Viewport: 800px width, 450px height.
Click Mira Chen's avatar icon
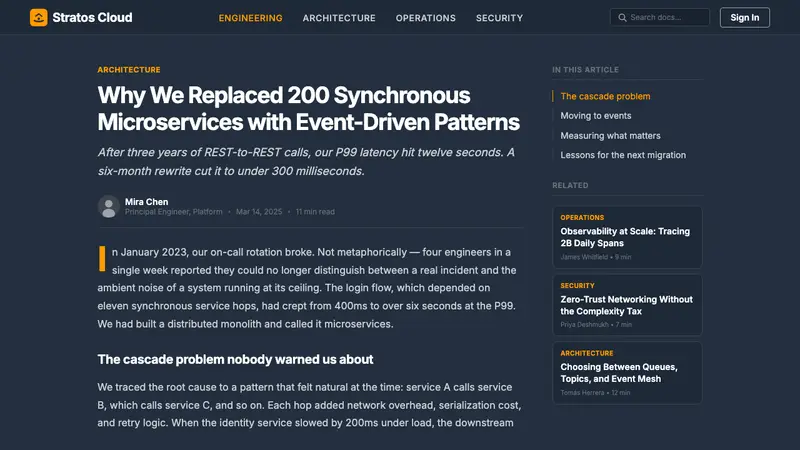point(109,207)
